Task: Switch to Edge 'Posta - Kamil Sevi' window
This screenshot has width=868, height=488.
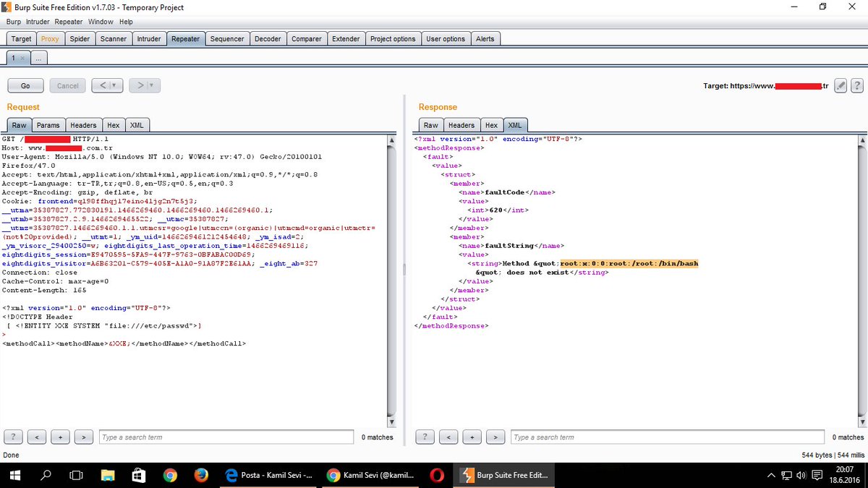Action: click(269, 475)
